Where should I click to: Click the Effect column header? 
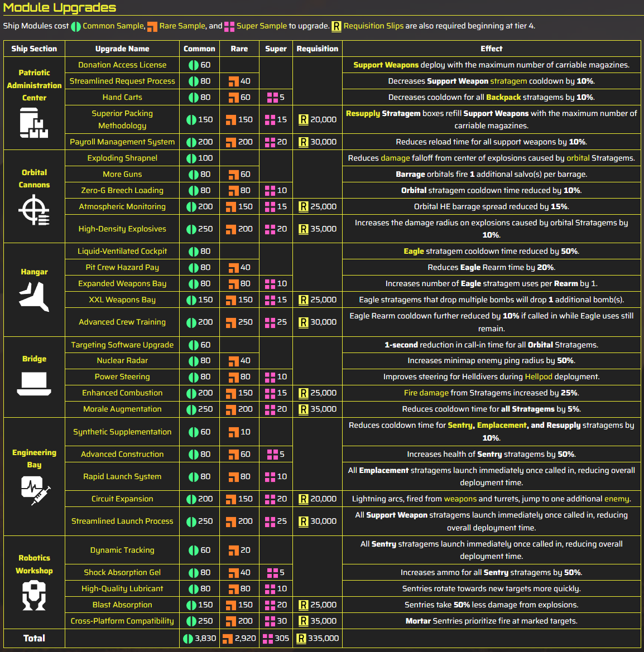tap(491, 49)
